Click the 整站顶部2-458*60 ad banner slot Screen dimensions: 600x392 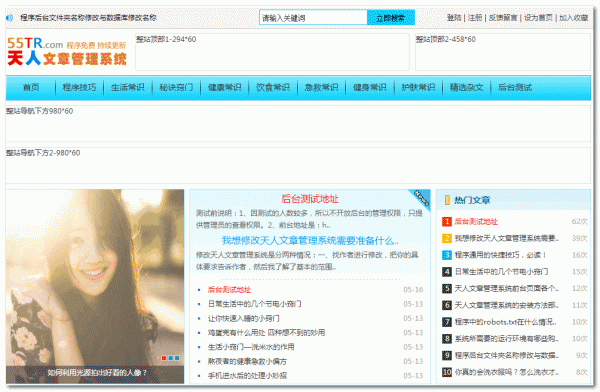(x=503, y=52)
